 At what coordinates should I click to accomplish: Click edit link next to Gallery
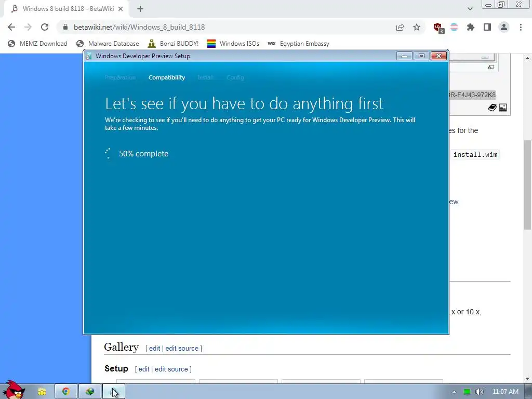pos(154,349)
